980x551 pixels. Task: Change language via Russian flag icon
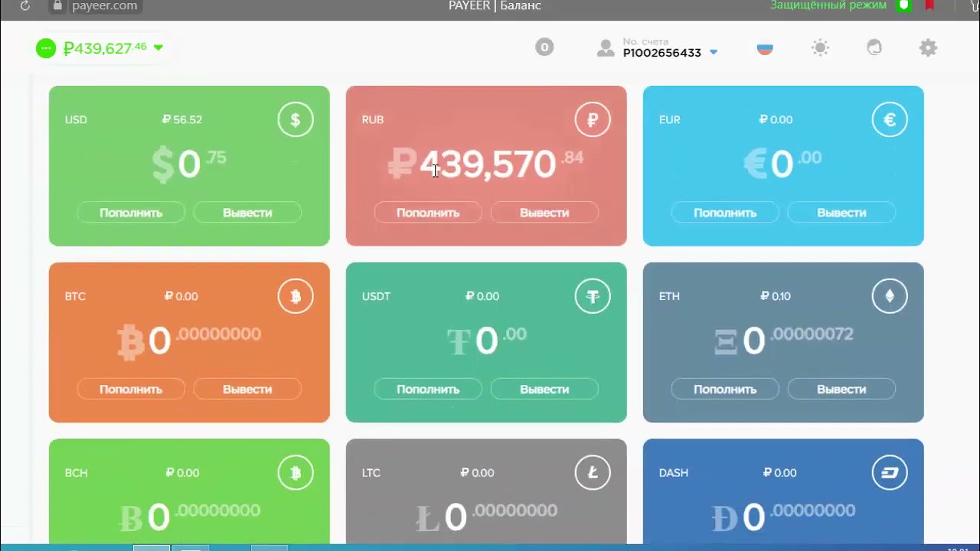(765, 47)
